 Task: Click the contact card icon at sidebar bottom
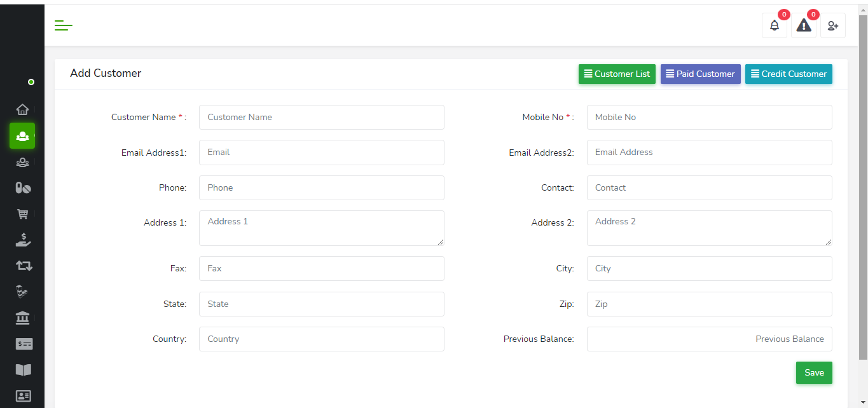pos(22,396)
